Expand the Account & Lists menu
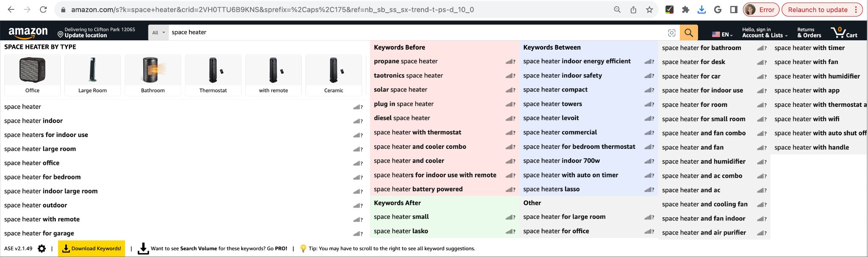This screenshot has height=257, width=868. coord(765,33)
